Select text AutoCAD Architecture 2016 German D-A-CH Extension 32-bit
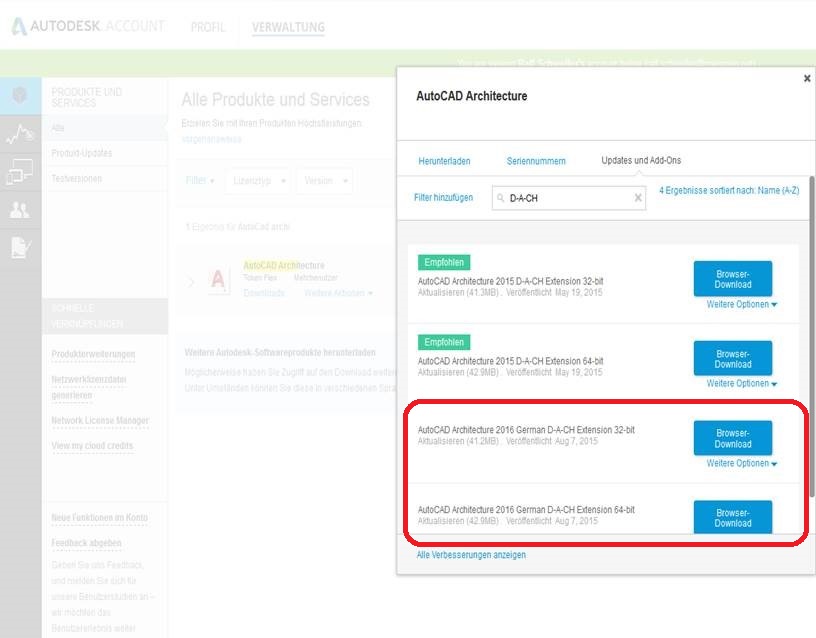The height and width of the screenshot is (638, 816). point(526,430)
